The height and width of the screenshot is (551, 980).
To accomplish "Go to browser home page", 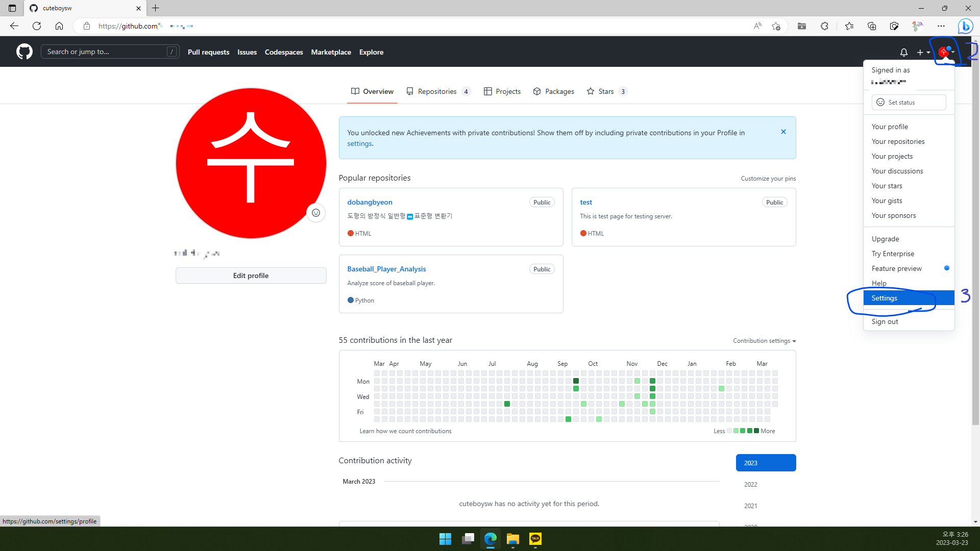I will [x=59, y=26].
